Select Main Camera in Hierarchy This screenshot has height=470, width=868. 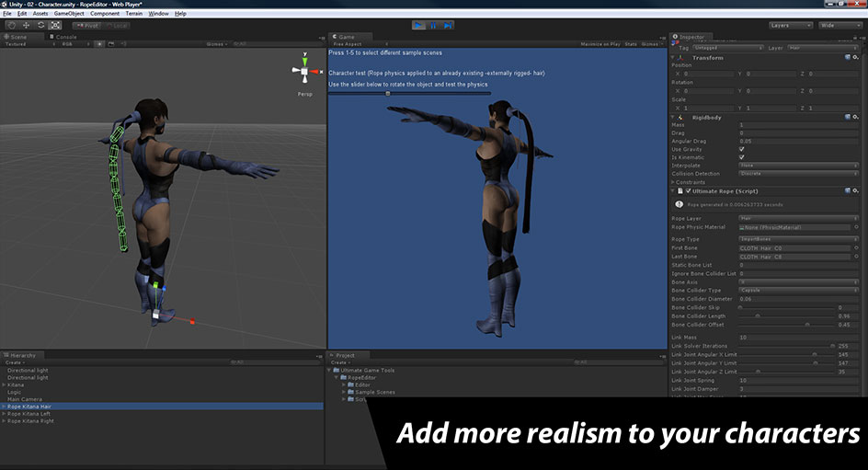coord(24,399)
